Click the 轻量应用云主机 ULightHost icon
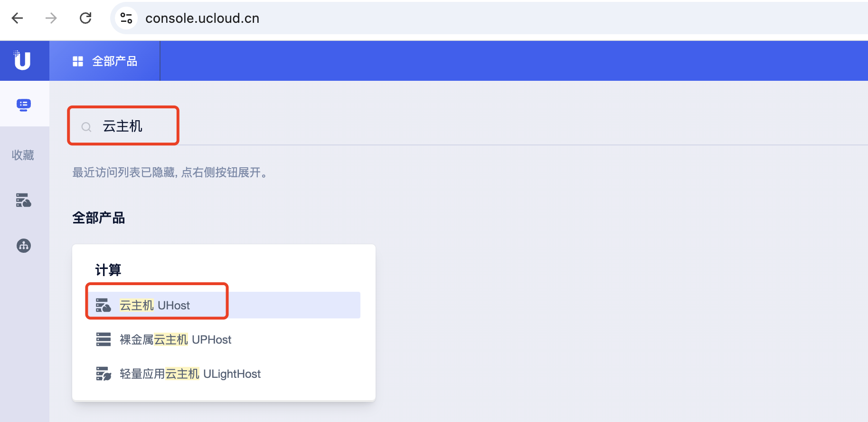Screen dimensions: 868x422 coord(103,374)
